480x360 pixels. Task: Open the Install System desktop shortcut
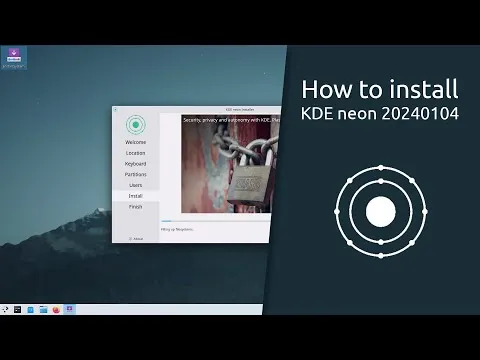pyautogui.click(x=14, y=58)
